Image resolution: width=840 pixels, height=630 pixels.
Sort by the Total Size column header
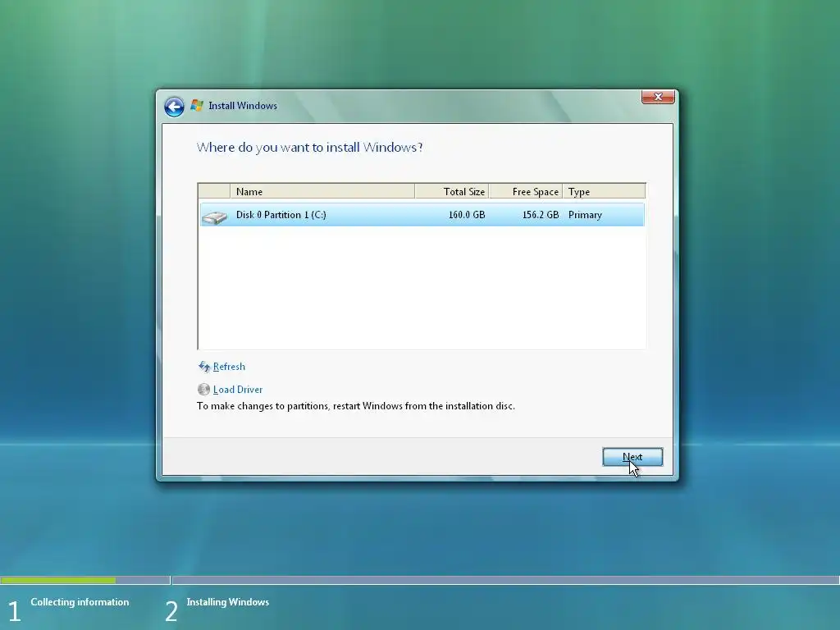452,191
